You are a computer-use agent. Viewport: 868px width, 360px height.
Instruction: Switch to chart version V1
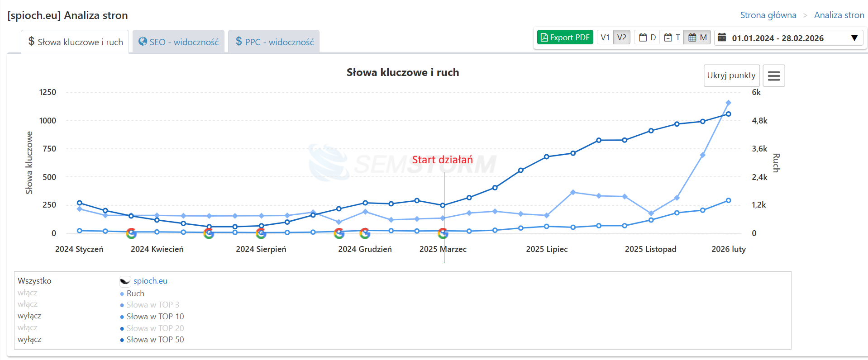(605, 38)
